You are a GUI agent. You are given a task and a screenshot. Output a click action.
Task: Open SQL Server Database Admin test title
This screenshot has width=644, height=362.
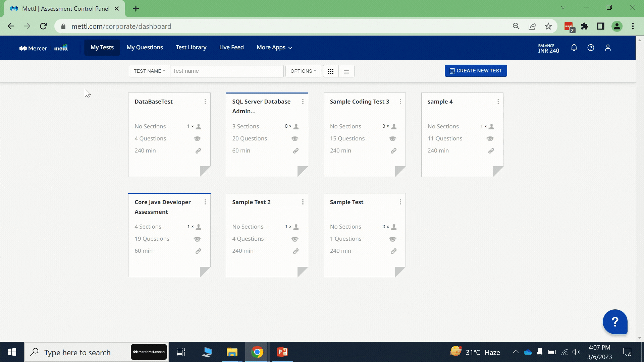point(261,106)
